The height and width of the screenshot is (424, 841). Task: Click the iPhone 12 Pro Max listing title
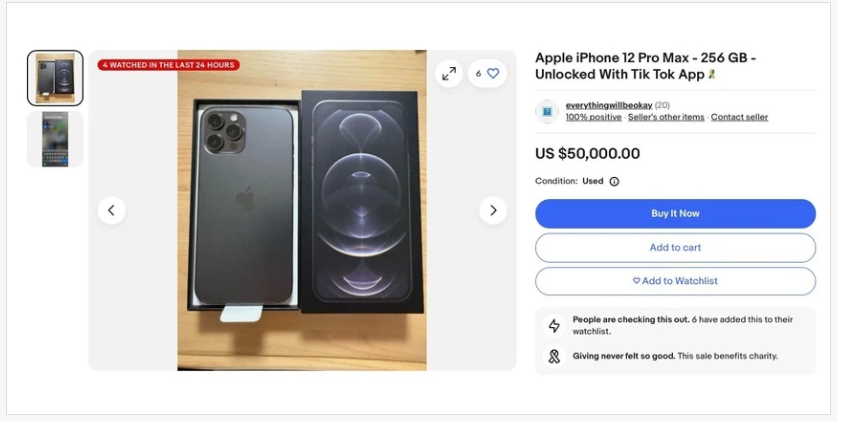(645, 66)
